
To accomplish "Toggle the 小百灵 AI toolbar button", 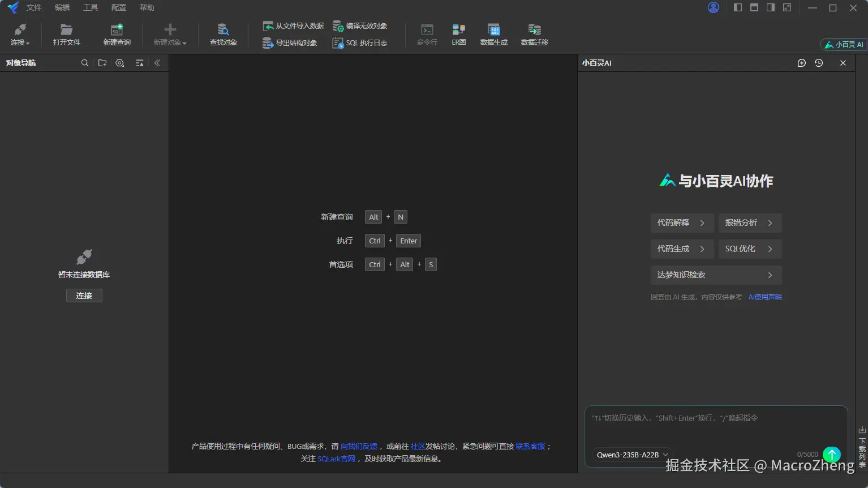I will 844,44.
